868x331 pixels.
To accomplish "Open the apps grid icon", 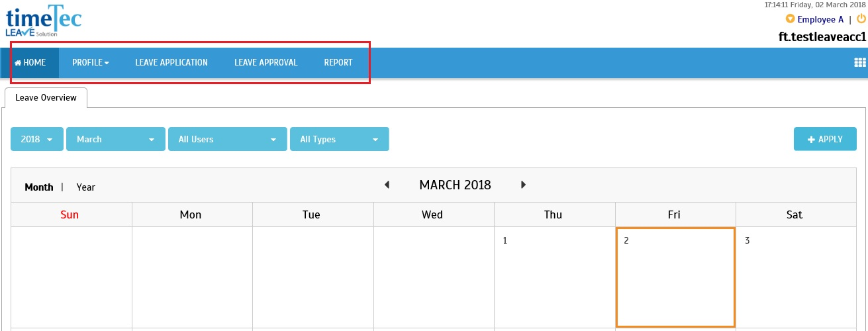I will [x=860, y=63].
